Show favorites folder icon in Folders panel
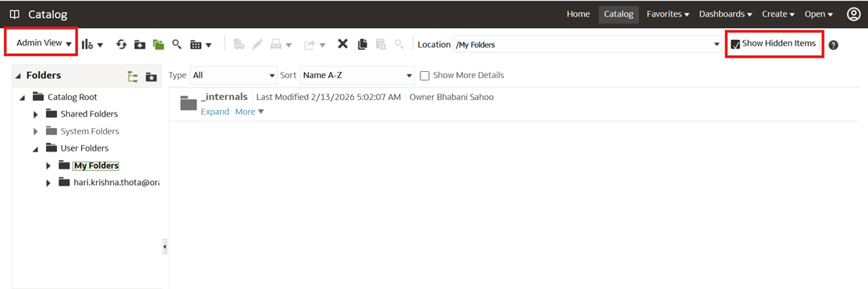Image resolution: width=868 pixels, height=289 pixels. (151, 77)
